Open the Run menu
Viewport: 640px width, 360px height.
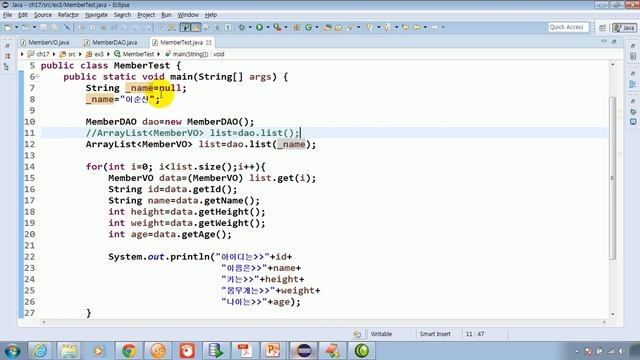166,15
